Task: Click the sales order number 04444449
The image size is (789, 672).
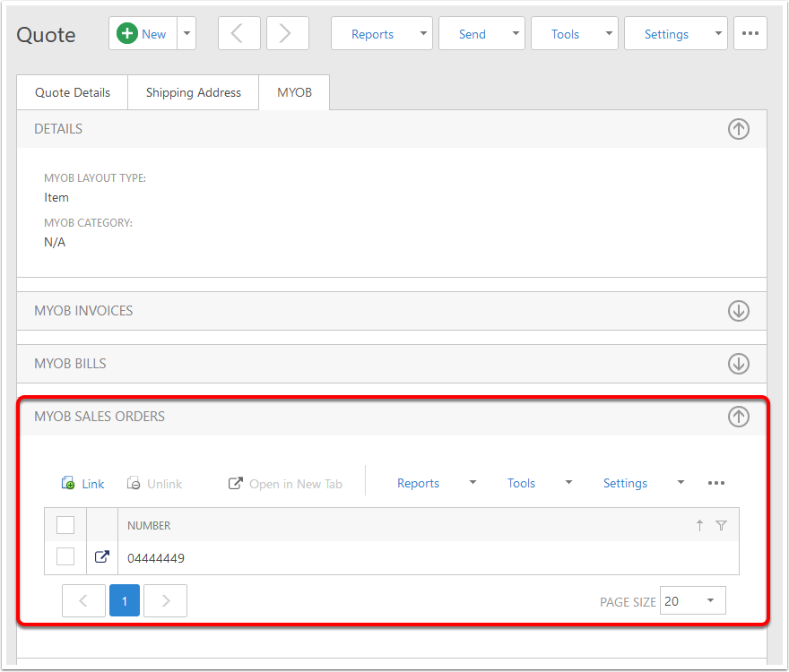Action: (156, 558)
